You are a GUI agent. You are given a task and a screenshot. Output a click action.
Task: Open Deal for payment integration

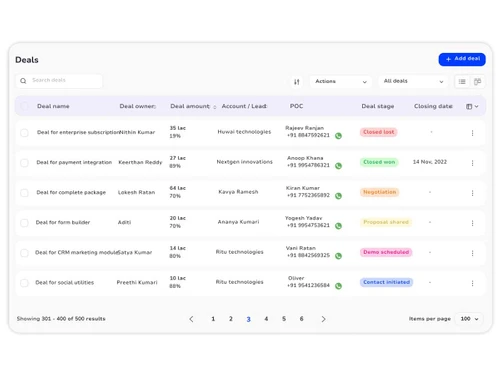click(x=74, y=162)
